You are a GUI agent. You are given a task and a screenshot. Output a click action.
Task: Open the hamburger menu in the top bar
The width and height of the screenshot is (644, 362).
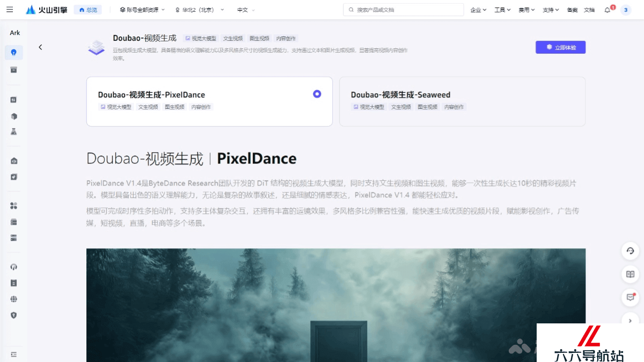pyautogui.click(x=10, y=10)
